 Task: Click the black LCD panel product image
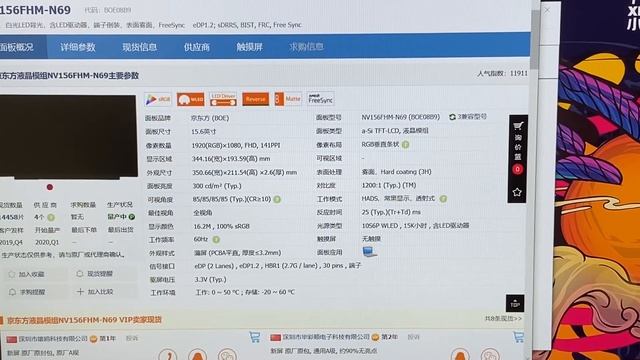tap(68, 137)
